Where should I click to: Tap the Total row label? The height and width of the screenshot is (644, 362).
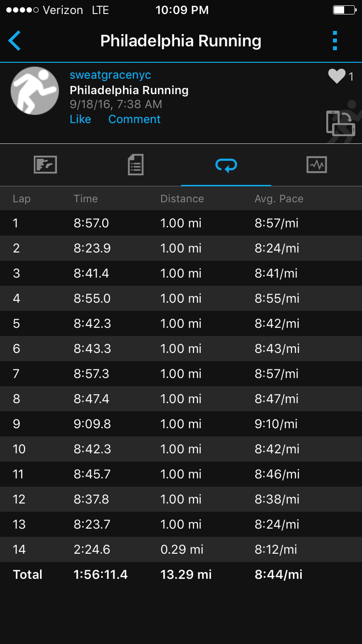pyautogui.click(x=28, y=574)
